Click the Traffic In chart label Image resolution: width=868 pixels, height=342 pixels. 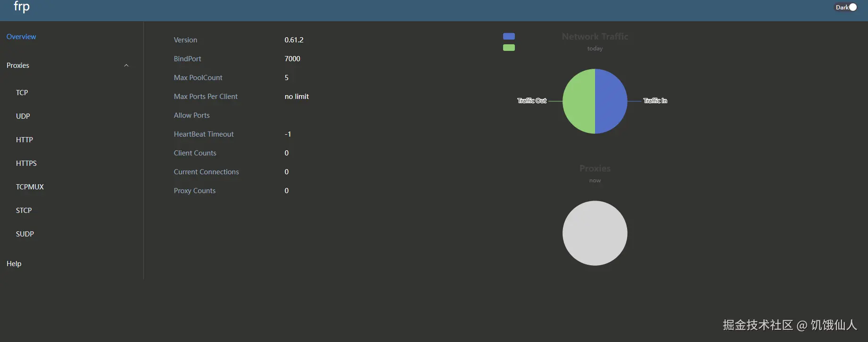click(x=655, y=101)
